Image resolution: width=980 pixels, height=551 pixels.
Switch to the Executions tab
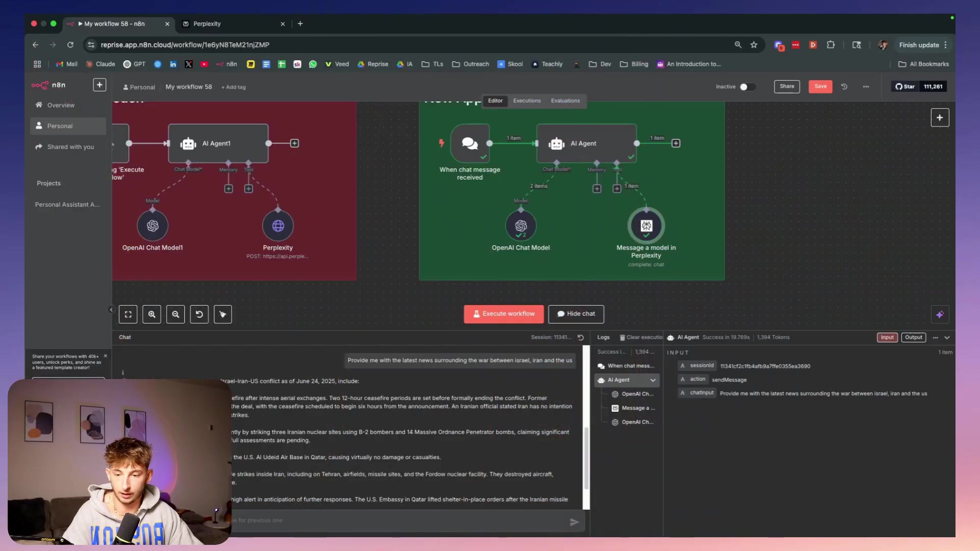click(x=527, y=101)
